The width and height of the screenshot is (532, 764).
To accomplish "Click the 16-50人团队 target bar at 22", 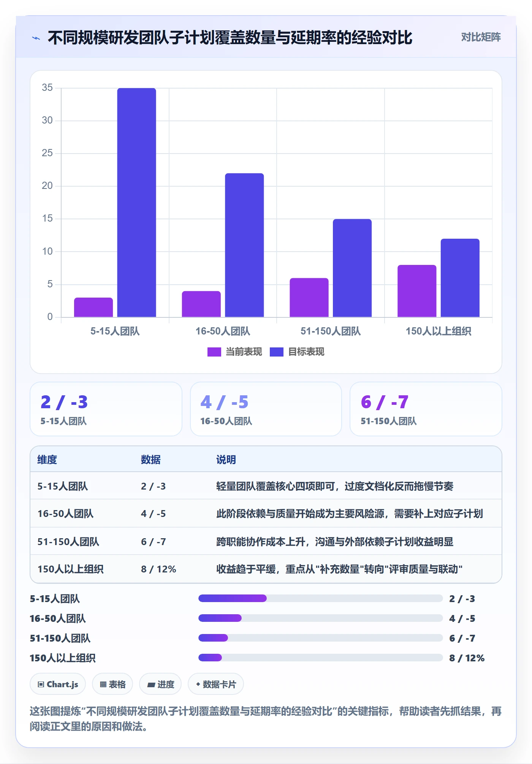I will tap(244, 245).
